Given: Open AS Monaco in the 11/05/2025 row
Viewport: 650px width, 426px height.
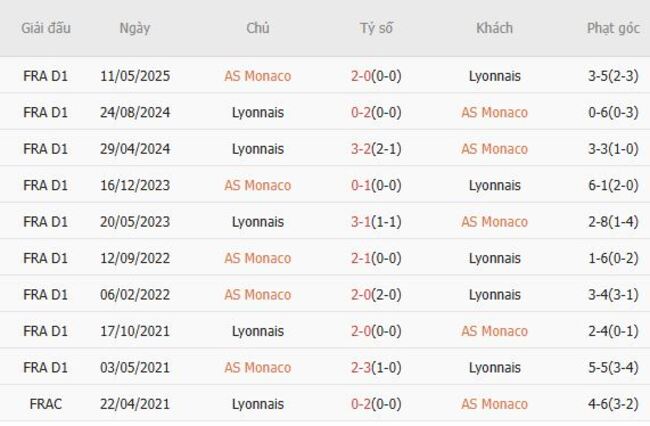Looking at the screenshot, I should (257, 76).
